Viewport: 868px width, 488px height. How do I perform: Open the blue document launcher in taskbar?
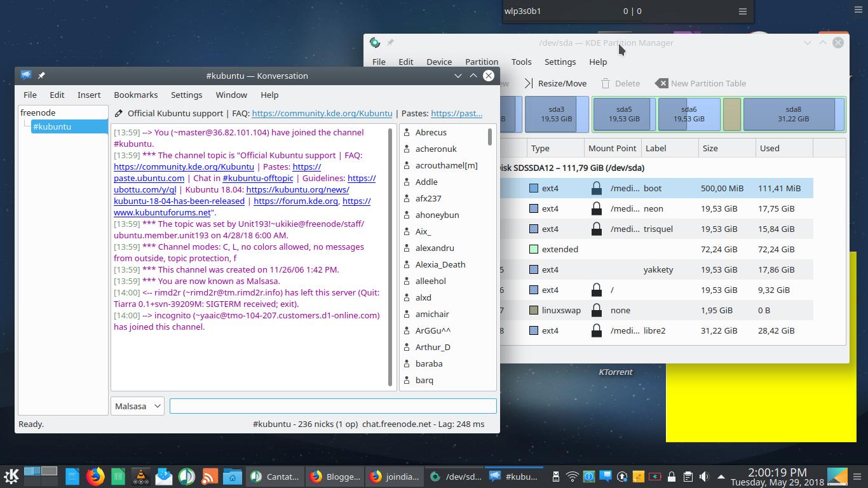[72, 476]
